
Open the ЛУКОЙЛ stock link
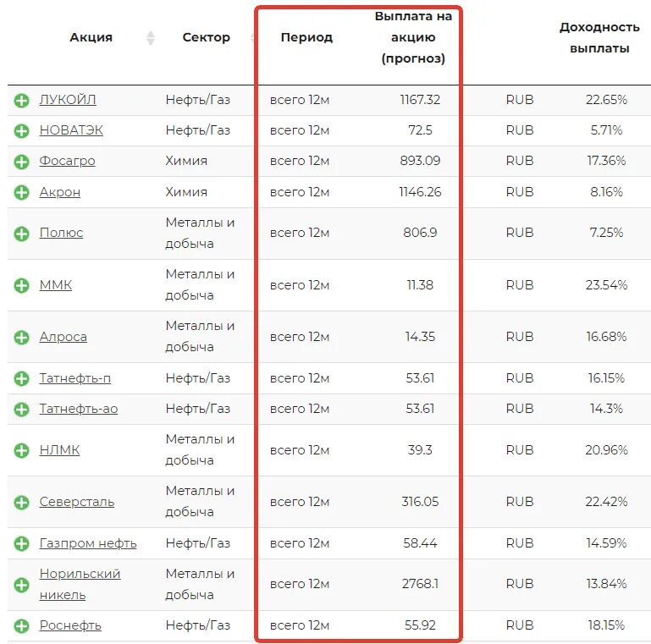click(x=68, y=100)
